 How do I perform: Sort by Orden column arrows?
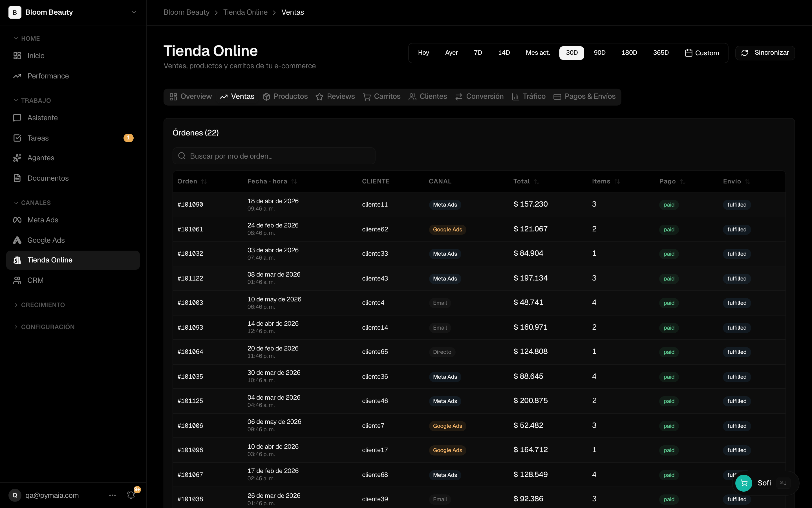[204, 181]
